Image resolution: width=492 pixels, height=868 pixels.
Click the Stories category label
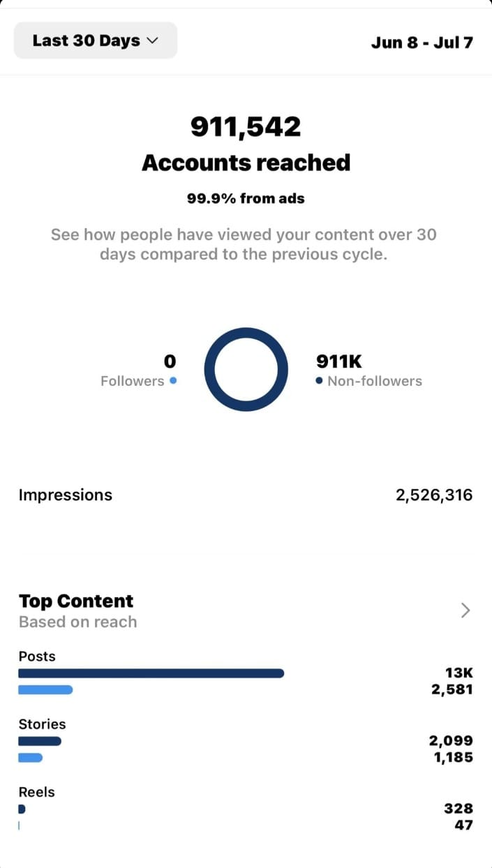coord(42,724)
